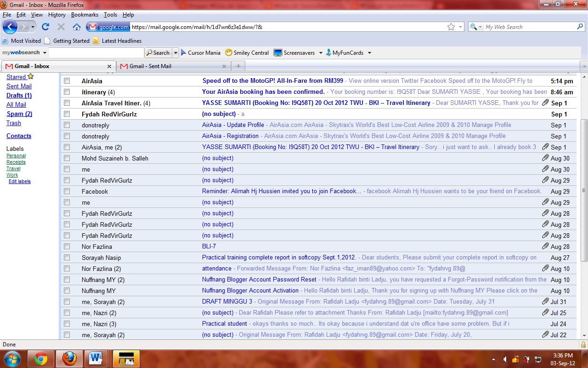Open the Bookmarks menu

coord(85,15)
